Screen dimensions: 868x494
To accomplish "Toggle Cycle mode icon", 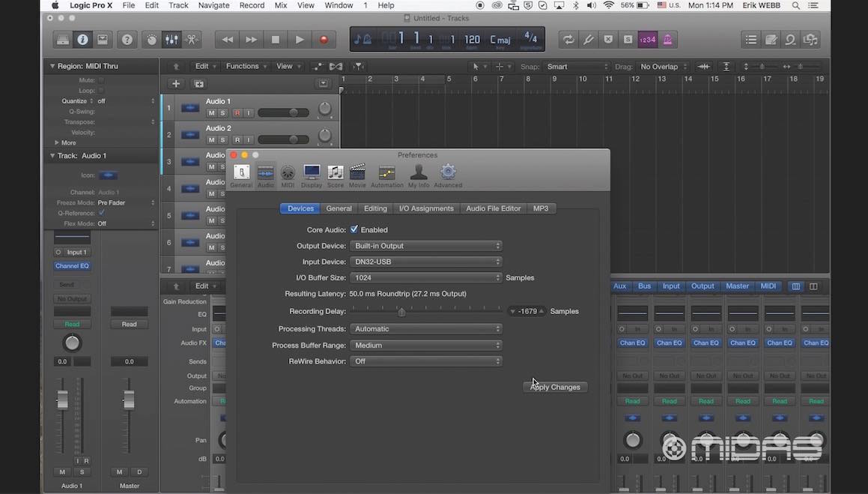I will click(568, 39).
